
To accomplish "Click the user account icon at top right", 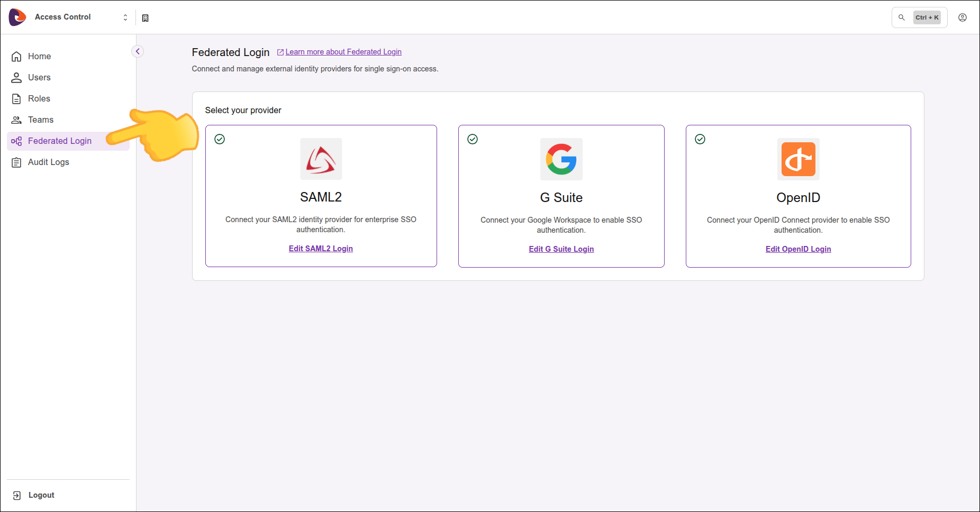I will click(x=962, y=17).
